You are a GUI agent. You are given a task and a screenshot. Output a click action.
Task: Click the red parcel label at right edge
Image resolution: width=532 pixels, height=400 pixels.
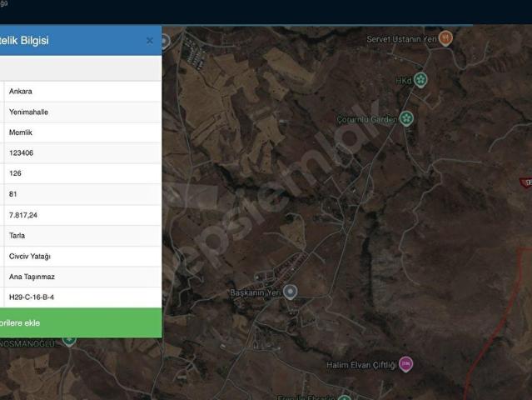526,182
